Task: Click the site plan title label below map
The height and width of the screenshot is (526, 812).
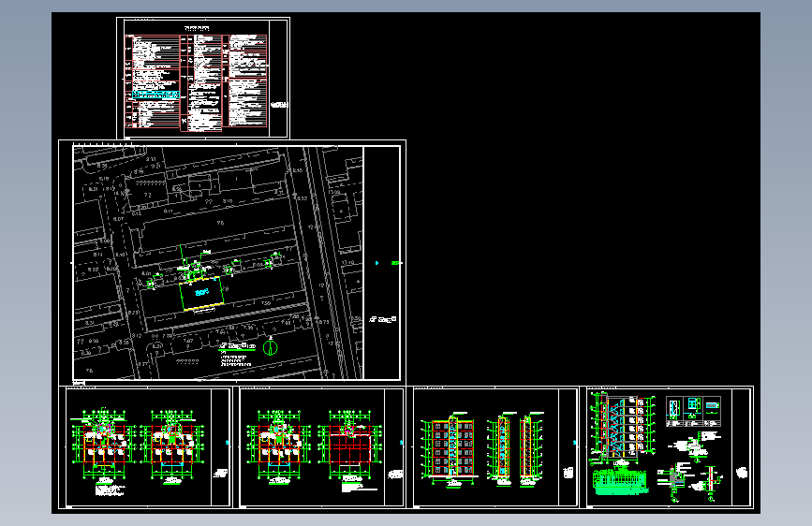Action: click(237, 346)
